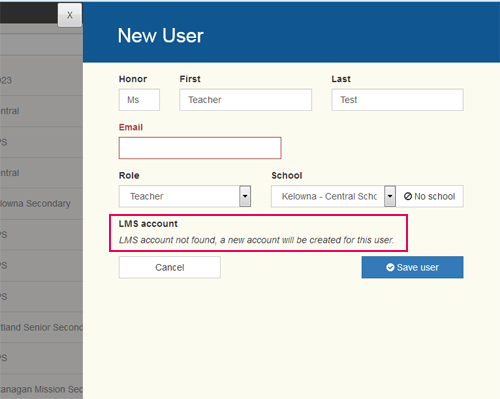500x399 pixels.
Task: Close the New User panel with X
Action: pos(70,15)
